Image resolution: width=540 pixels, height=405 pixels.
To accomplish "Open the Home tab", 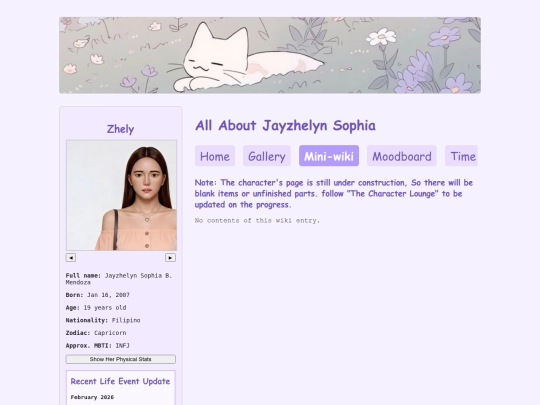I will click(x=215, y=156).
